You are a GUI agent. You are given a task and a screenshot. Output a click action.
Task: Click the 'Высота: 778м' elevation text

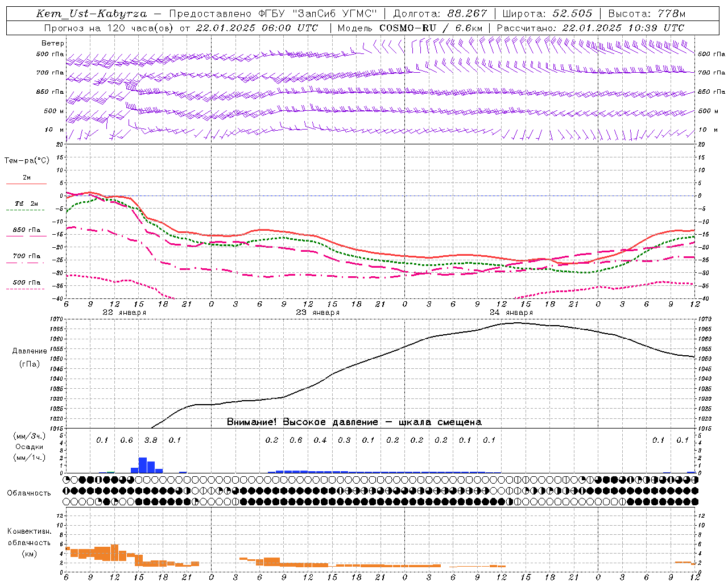click(x=647, y=14)
